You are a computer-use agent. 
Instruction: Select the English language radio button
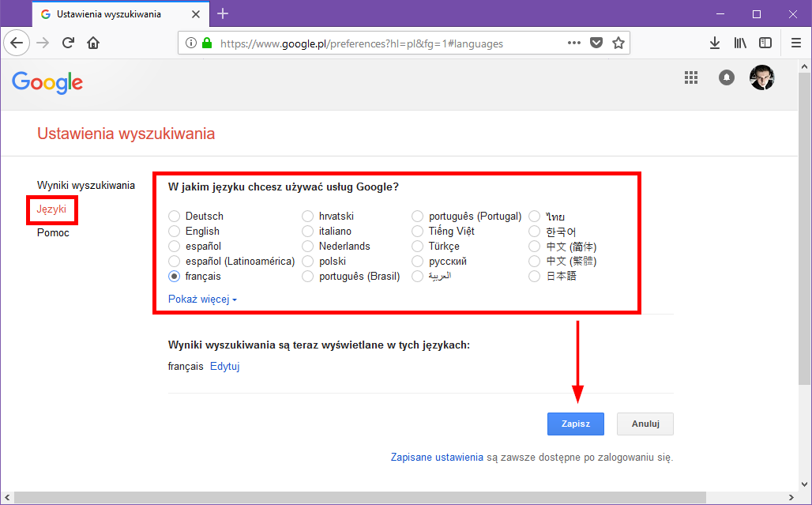click(175, 232)
